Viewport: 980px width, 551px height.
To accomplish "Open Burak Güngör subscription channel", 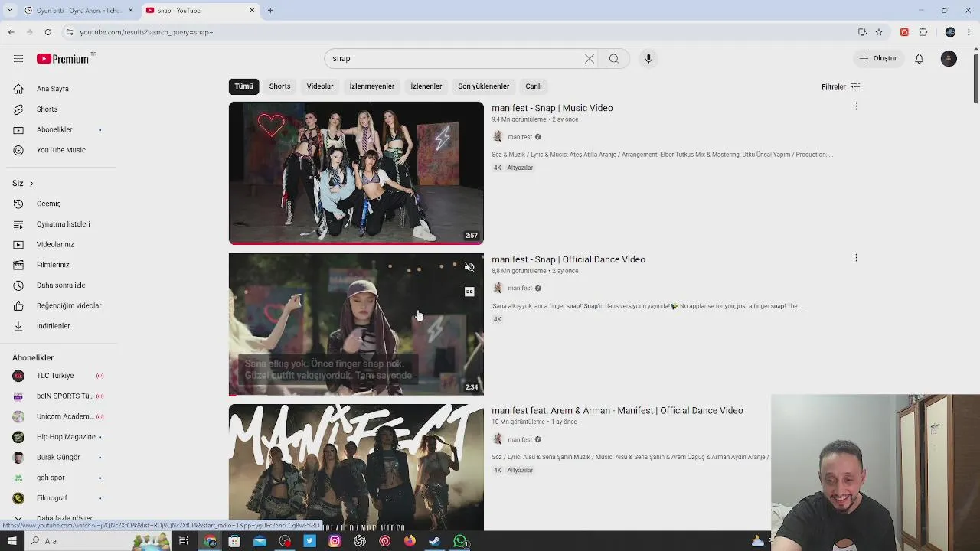I will coord(58,457).
